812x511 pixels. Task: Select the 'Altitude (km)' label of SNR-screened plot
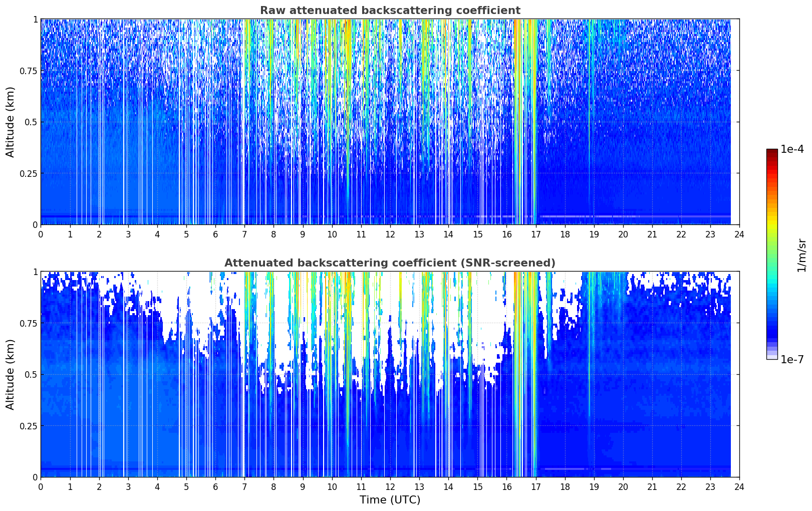[11, 374]
